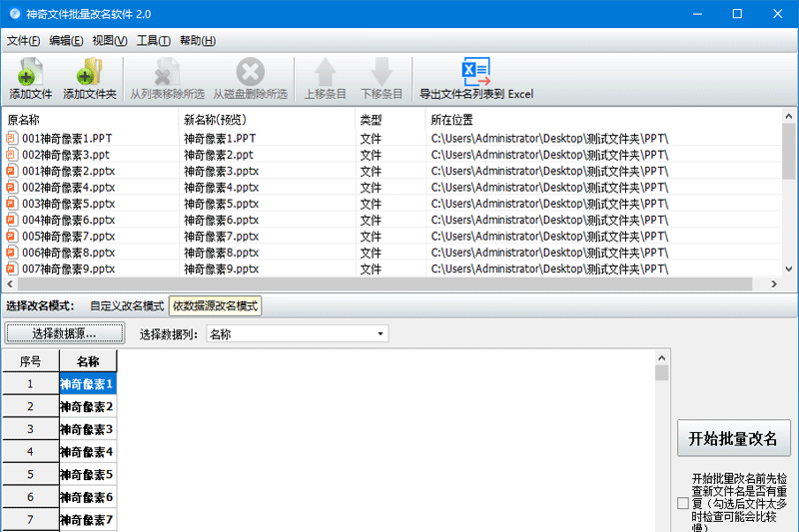
Task: Switch to Custom Rename Mode (自定义改名模式)
Action: pos(126,306)
